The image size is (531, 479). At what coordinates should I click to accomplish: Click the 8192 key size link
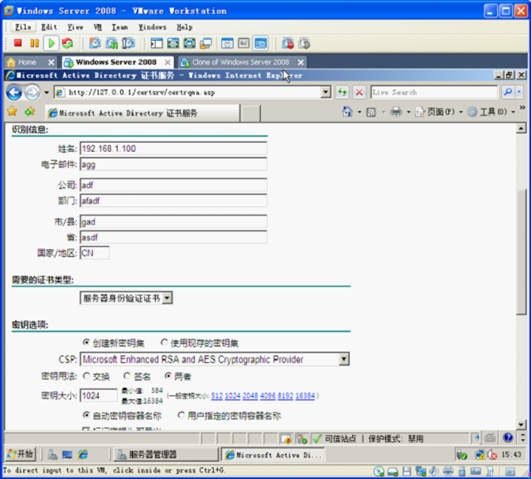[x=285, y=396]
